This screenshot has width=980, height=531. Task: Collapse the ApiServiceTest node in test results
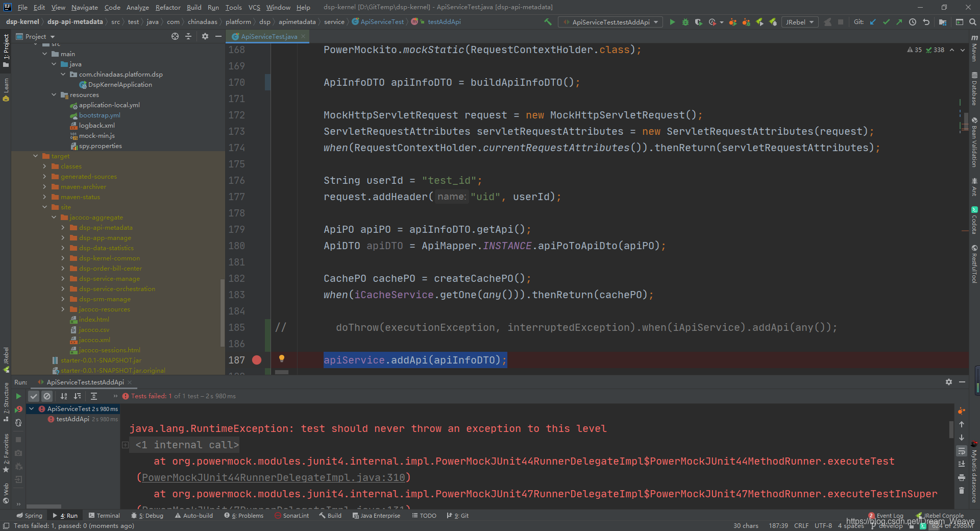coord(32,408)
